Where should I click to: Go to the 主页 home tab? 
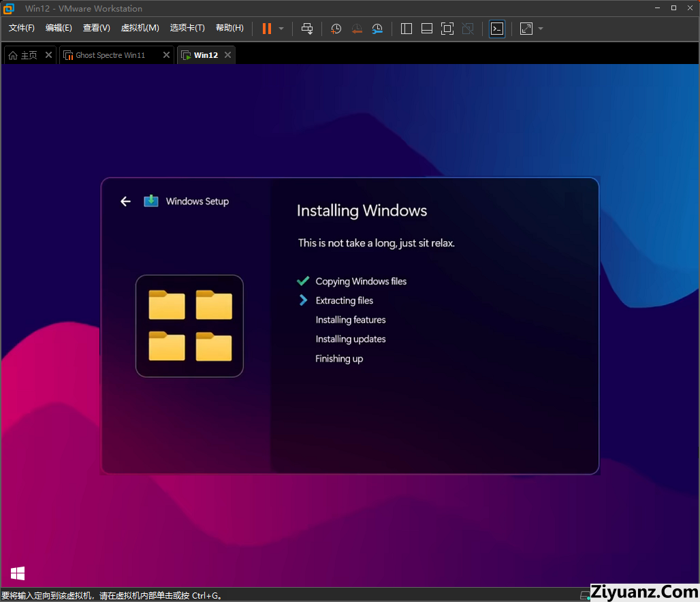click(24, 55)
